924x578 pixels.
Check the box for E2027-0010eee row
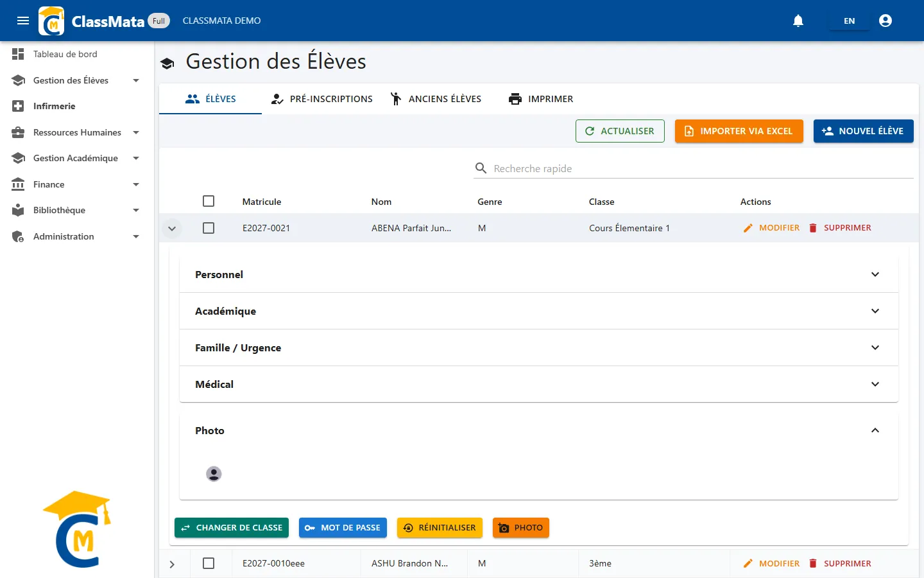(x=209, y=563)
